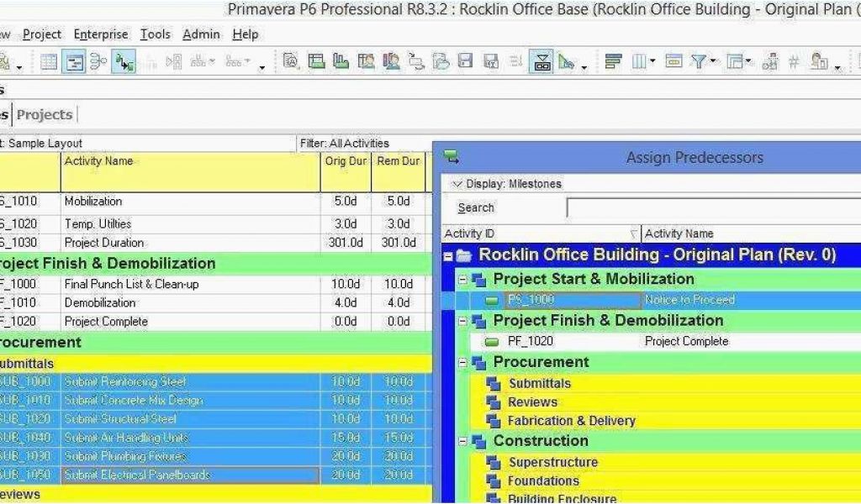Select the Mobilization activity row

(214, 202)
